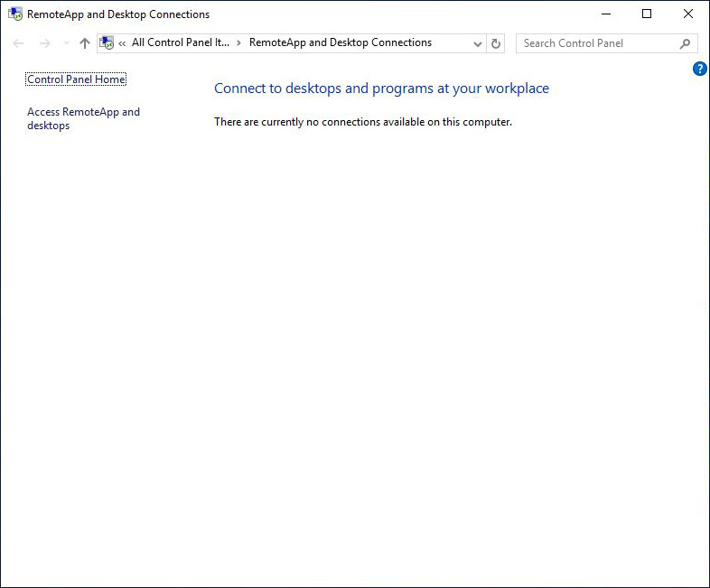
Task: Minimize the RemoteApp window
Action: coord(606,14)
